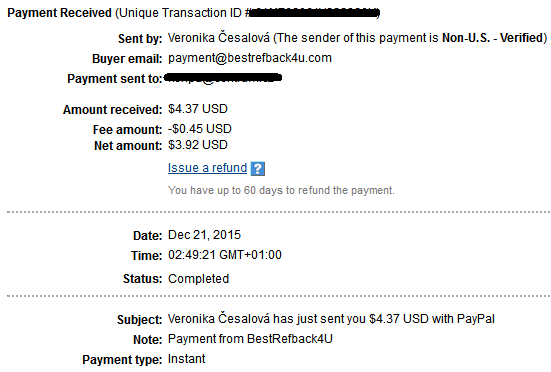Click the Payment Received heading

pyautogui.click(x=59, y=13)
